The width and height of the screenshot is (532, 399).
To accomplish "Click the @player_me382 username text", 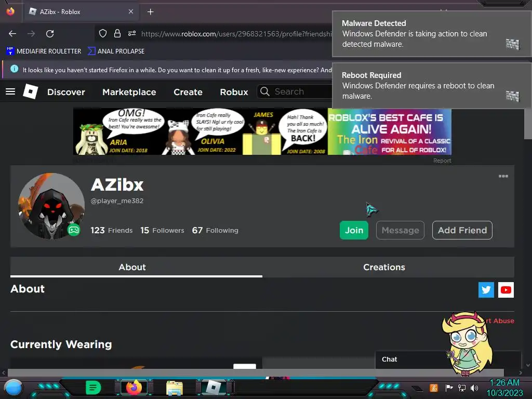I will click(x=117, y=201).
